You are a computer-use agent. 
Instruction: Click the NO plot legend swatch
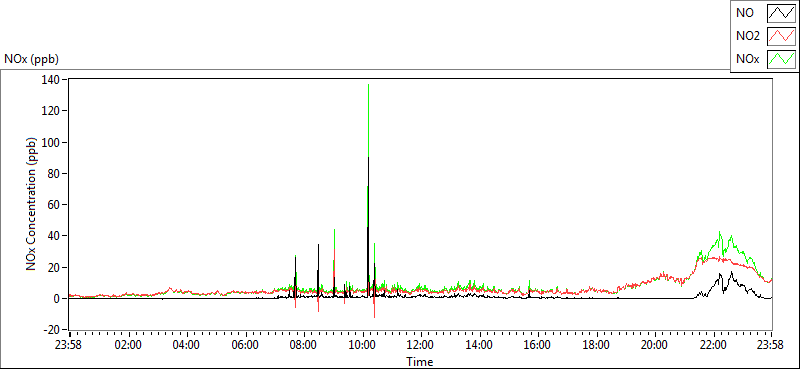[x=781, y=14]
